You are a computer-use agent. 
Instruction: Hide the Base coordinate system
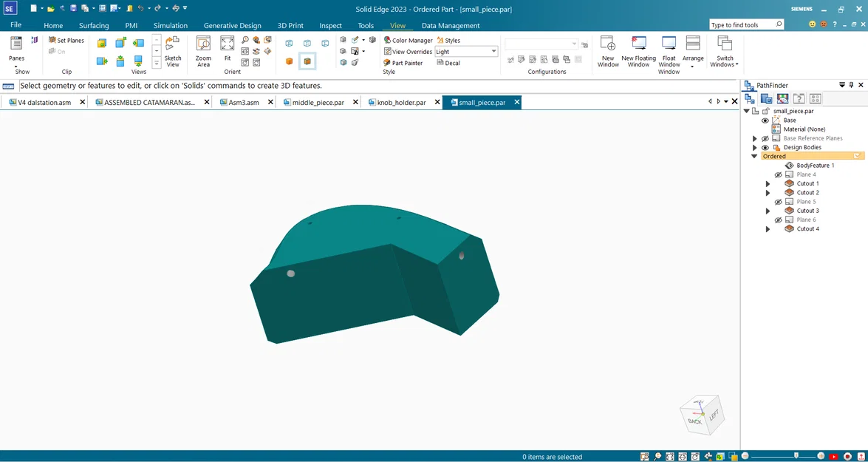point(765,120)
